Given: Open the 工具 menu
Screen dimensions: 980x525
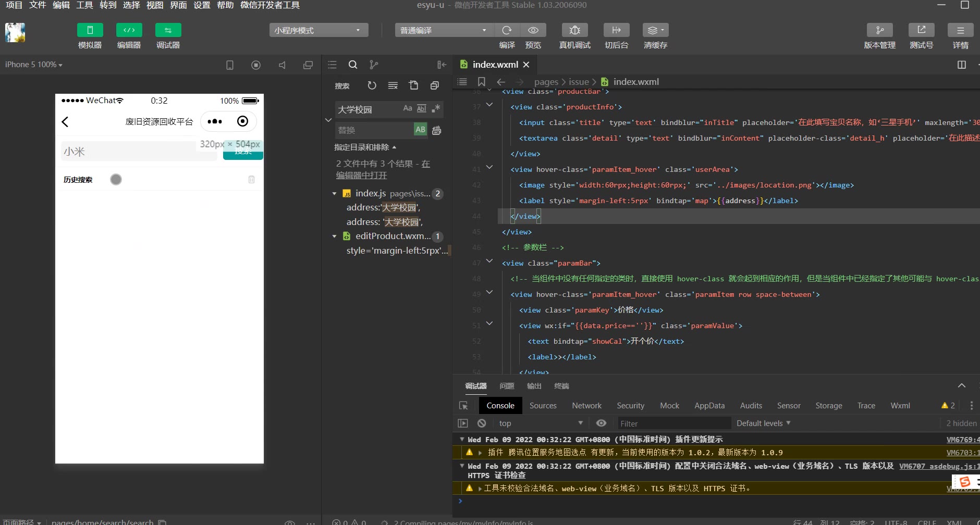Looking at the screenshot, I should pyautogui.click(x=84, y=5).
